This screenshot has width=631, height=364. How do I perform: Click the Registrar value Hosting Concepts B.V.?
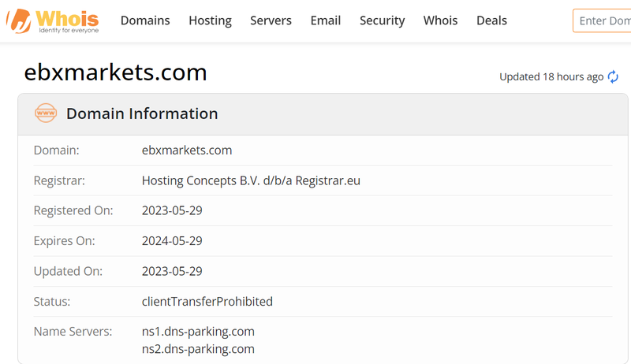point(251,180)
